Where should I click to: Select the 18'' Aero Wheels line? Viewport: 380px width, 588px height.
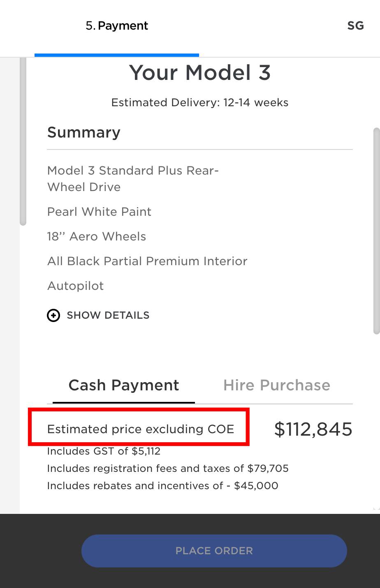pyautogui.click(x=97, y=236)
